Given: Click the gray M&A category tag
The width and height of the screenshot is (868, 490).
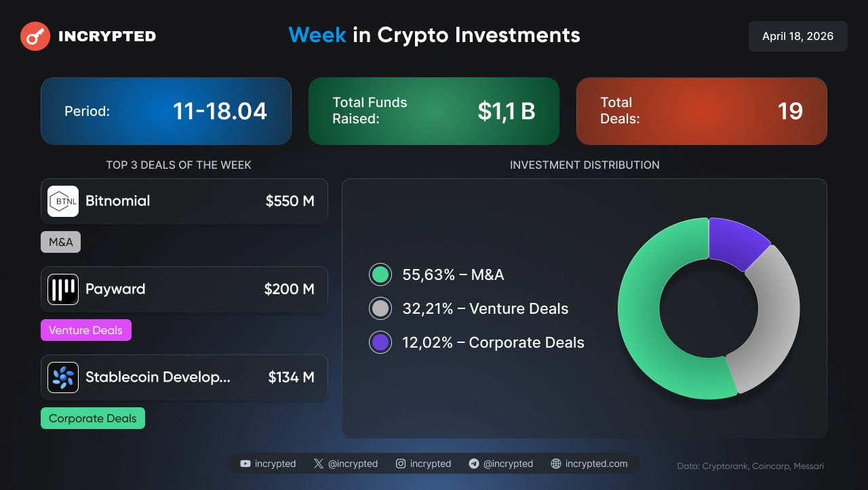Looking at the screenshot, I should (x=60, y=242).
